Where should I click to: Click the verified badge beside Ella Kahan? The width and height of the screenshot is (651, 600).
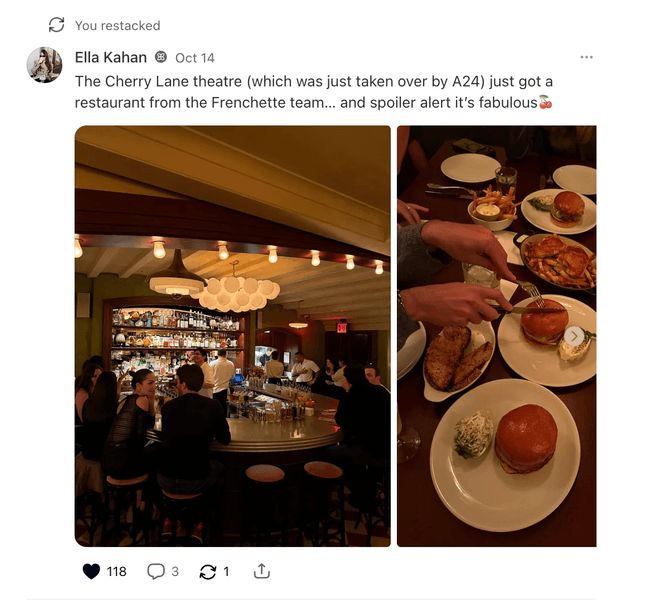click(161, 57)
